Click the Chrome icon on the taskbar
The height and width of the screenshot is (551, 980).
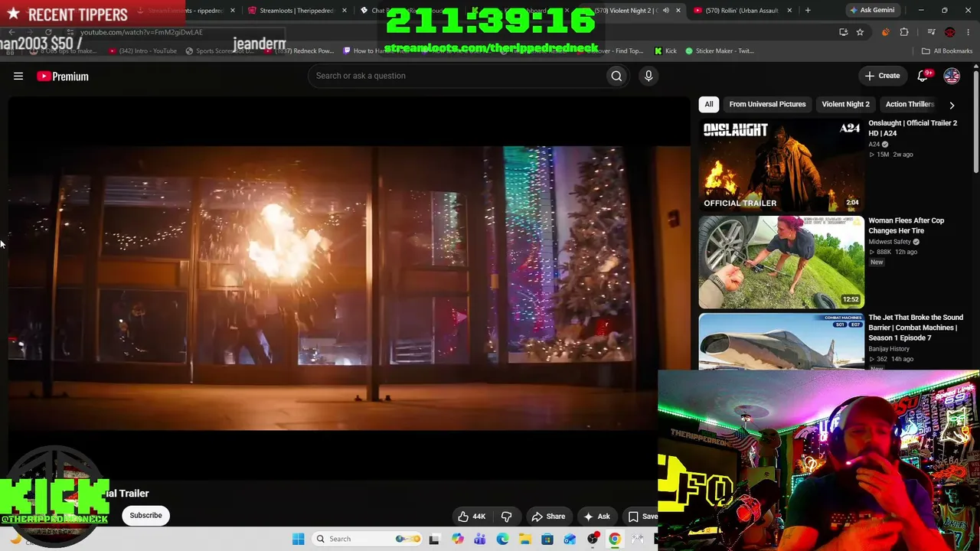tap(615, 539)
